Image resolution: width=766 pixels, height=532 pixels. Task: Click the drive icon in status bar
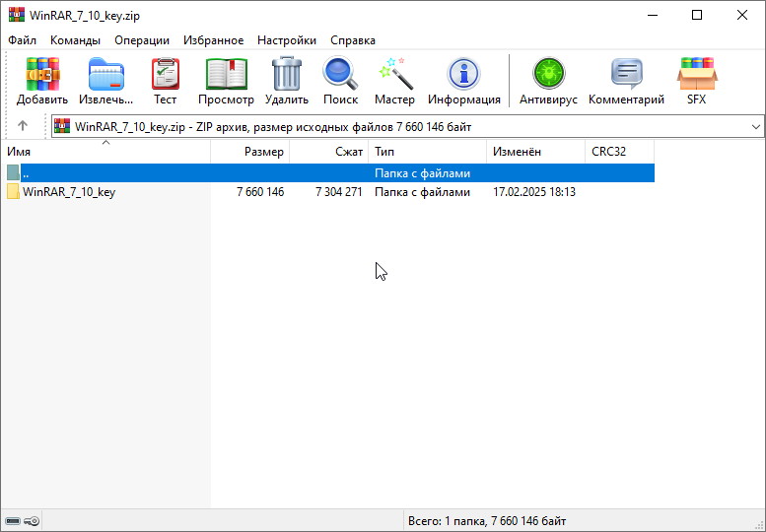(13, 521)
